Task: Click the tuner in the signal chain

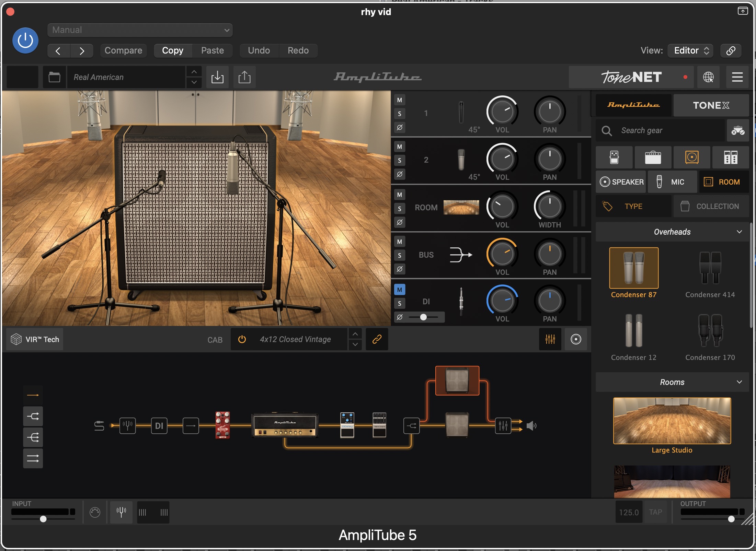Action: (x=127, y=426)
